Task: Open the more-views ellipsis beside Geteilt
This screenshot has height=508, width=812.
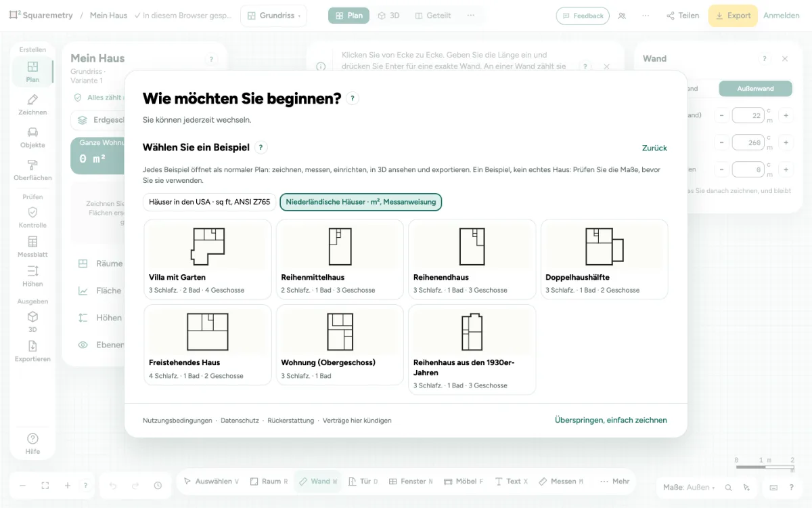Action: click(471, 16)
